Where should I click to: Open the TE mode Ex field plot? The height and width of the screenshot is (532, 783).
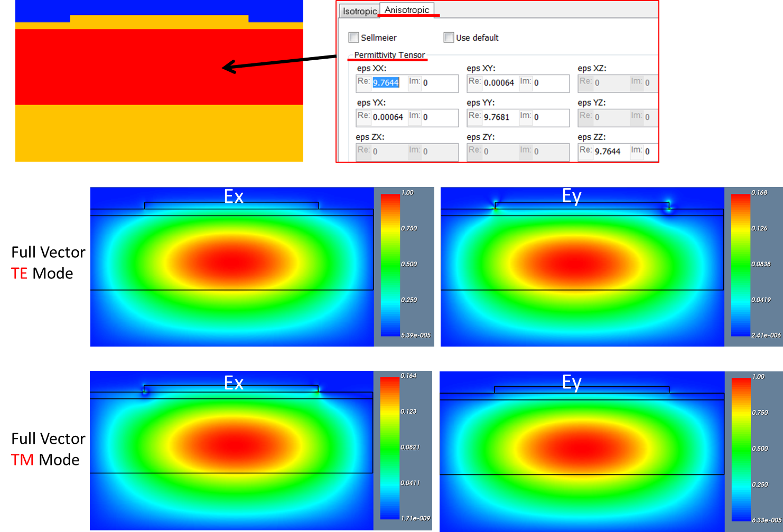[232, 267]
